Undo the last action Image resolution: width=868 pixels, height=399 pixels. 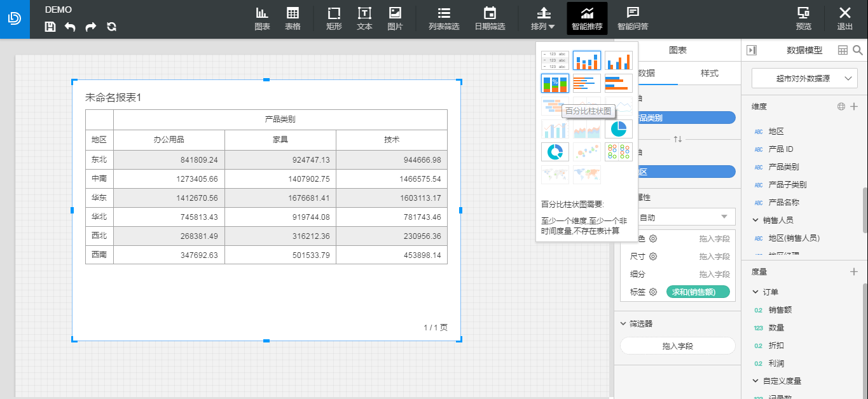(x=70, y=27)
